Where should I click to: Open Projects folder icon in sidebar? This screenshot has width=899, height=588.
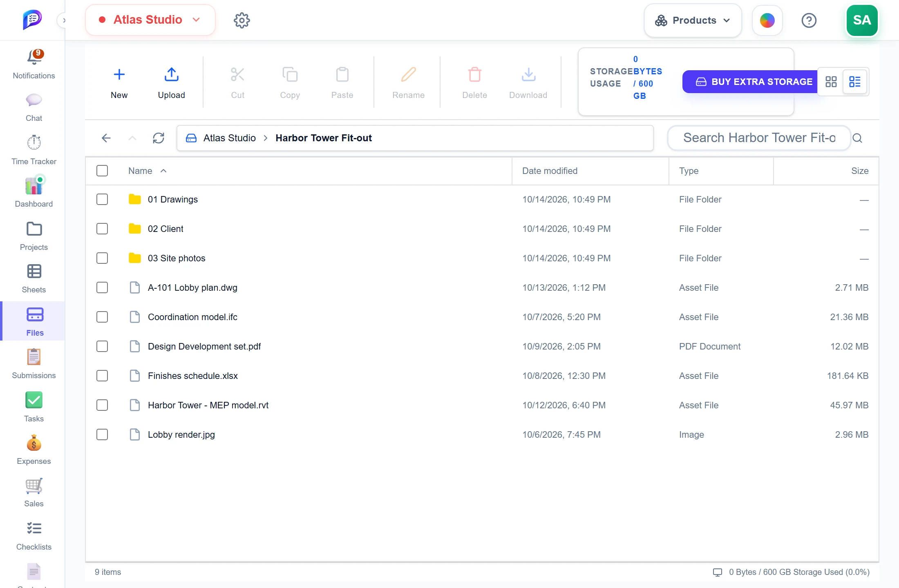pos(34,229)
